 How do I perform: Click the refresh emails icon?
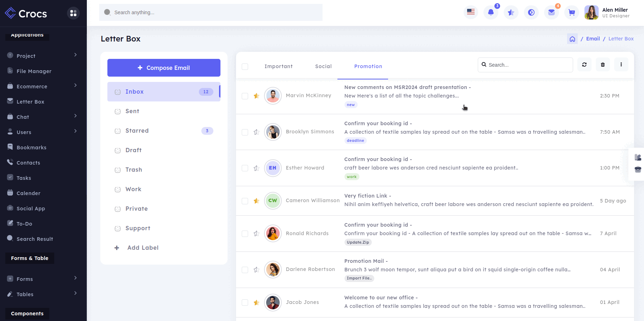(x=584, y=65)
